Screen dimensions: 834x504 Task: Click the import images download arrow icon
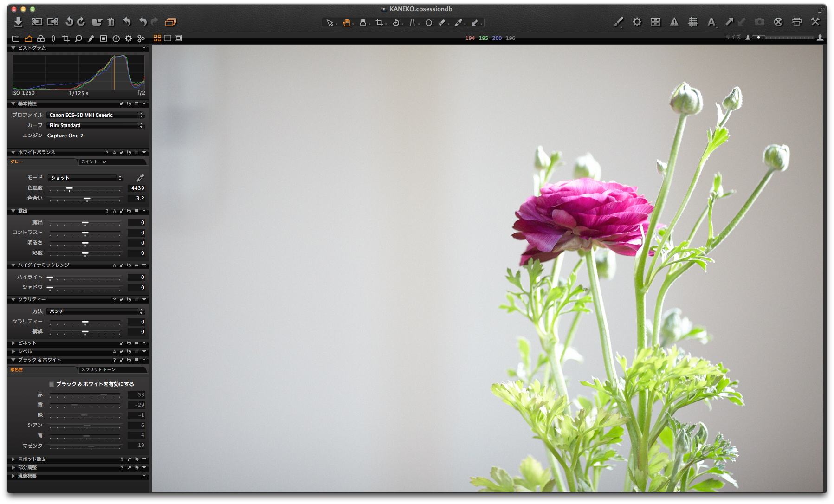coord(19,21)
